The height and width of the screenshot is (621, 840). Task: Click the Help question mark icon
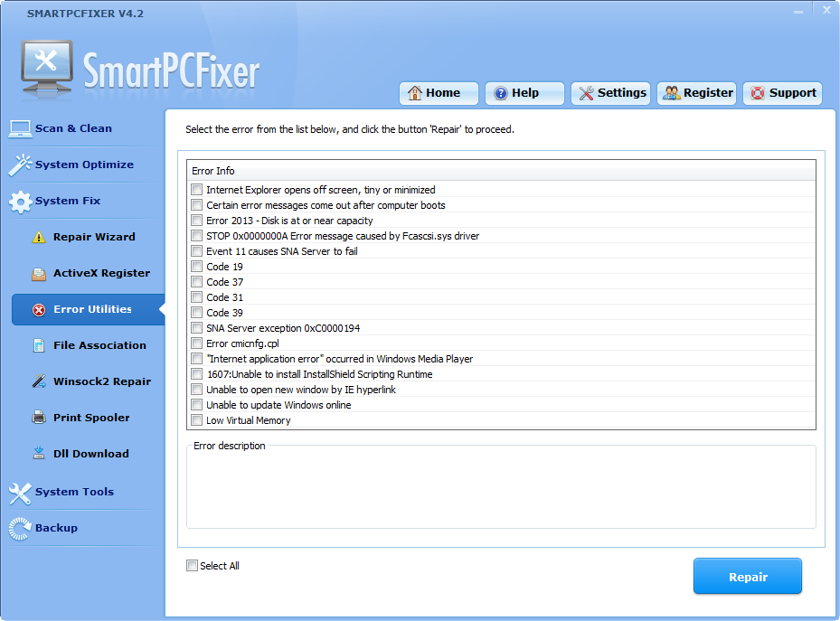500,93
